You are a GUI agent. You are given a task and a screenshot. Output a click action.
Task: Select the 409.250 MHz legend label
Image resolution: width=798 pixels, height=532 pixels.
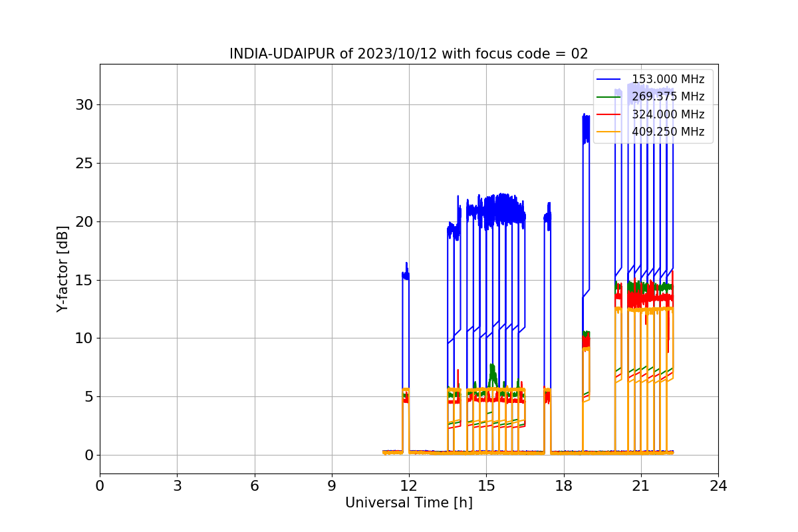pyautogui.click(x=668, y=132)
